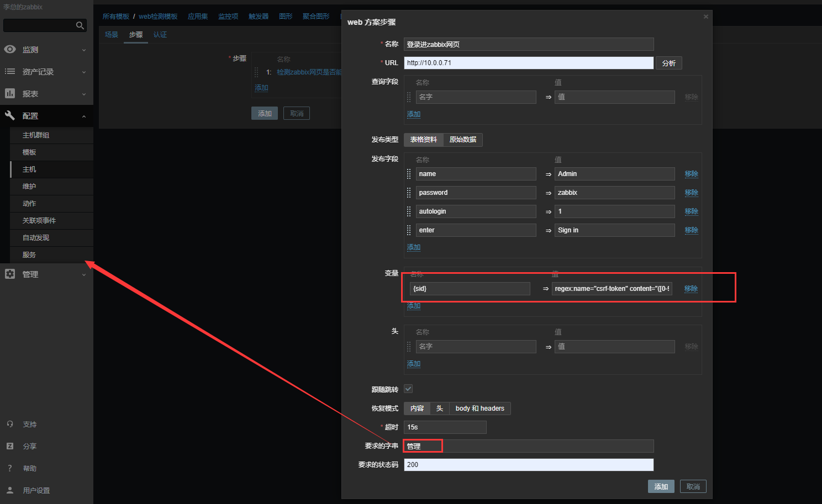This screenshot has width=822, height=504.
Task: Grab the drag handle of enter row
Action: [409, 230]
